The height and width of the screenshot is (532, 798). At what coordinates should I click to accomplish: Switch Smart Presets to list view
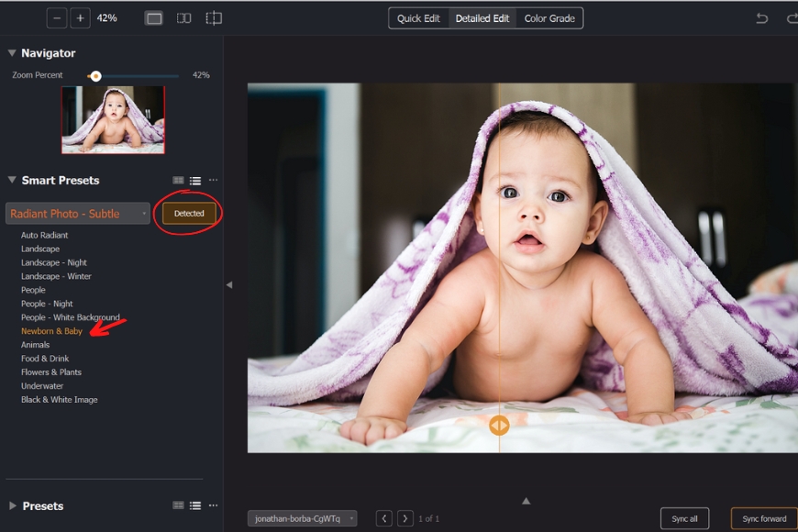[195, 180]
